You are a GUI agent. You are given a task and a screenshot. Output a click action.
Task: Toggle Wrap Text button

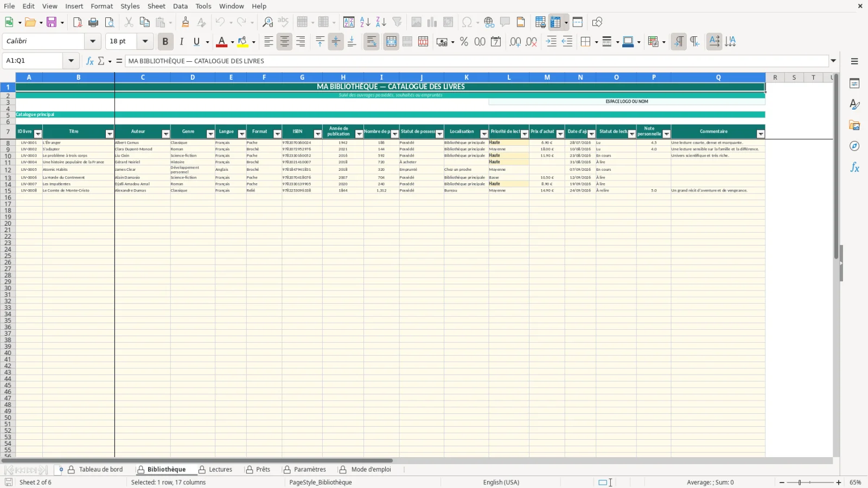[372, 42]
